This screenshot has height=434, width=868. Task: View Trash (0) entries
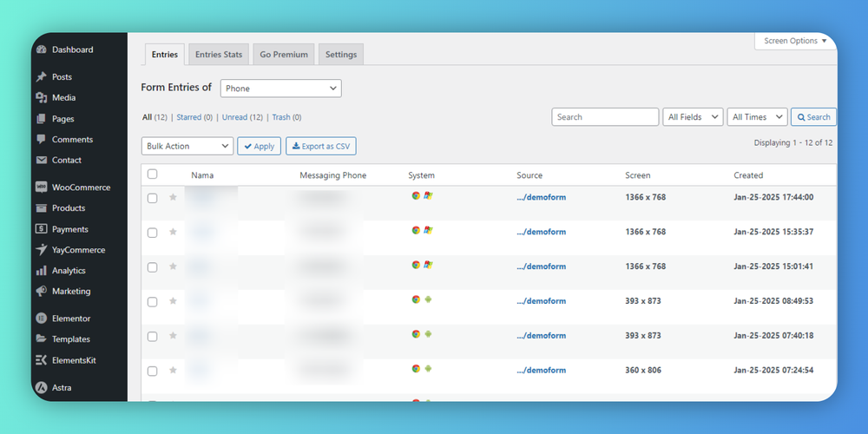click(x=286, y=117)
